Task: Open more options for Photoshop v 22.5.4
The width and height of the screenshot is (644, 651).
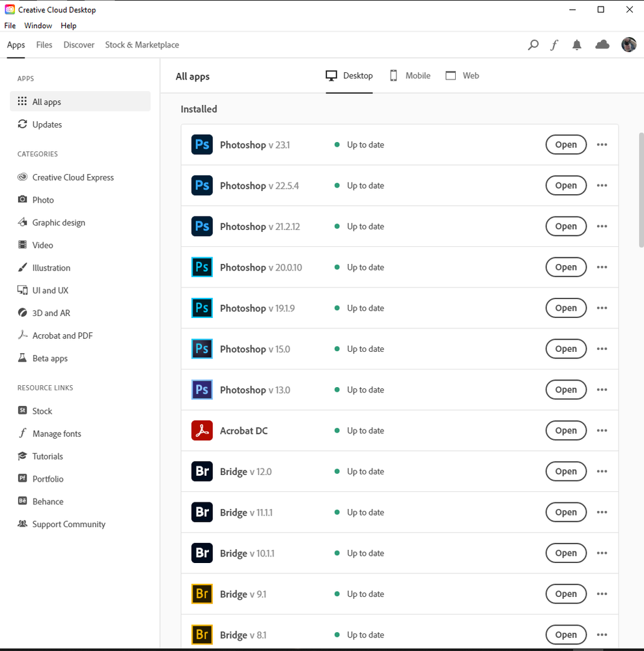Action: point(602,185)
